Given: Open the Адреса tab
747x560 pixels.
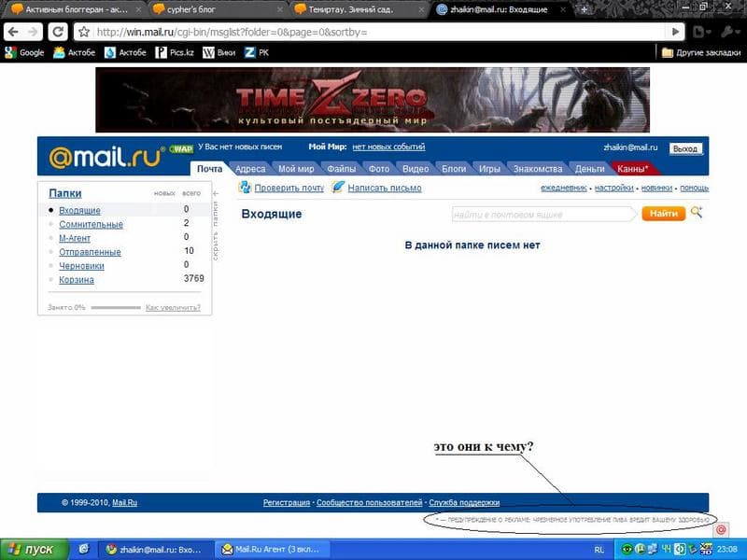Looking at the screenshot, I should click(250, 169).
